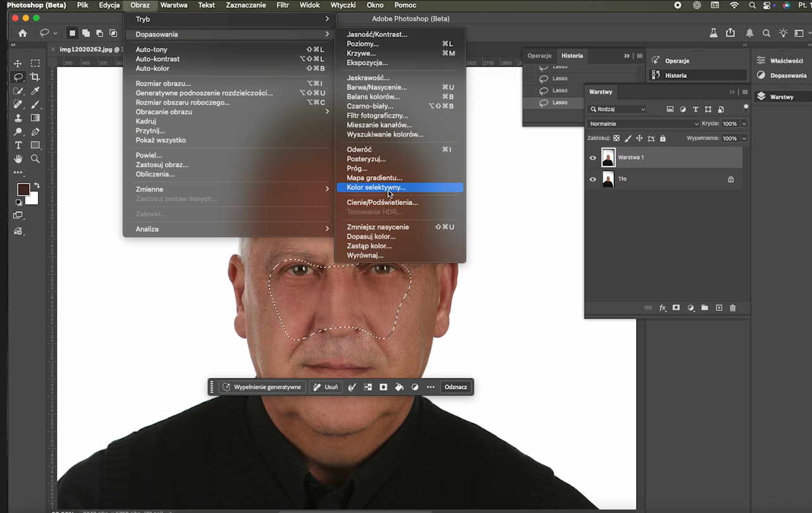Screen dimensions: 812x513
Task: Toggle visibility of the Tło layer
Action: pyautogui.click(x=593, y=180)
